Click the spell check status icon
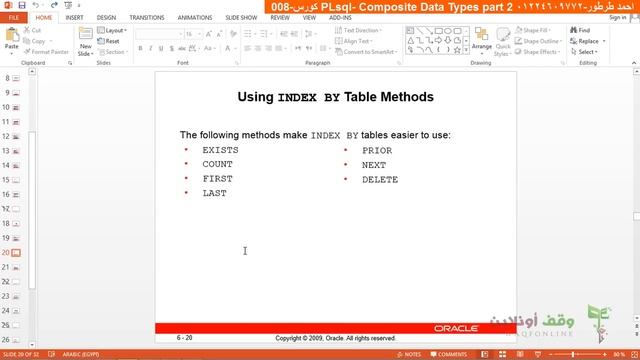The width and height of the screenshot is (640, 360). pyautogui.click(x=51, y=354)
